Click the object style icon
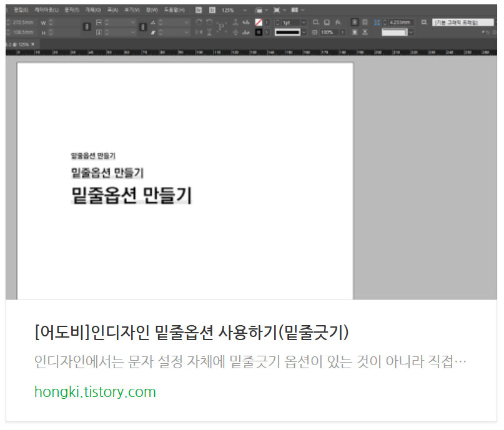Image resolution: width=504 pixels, height=430 pixels. pos(424,22)
